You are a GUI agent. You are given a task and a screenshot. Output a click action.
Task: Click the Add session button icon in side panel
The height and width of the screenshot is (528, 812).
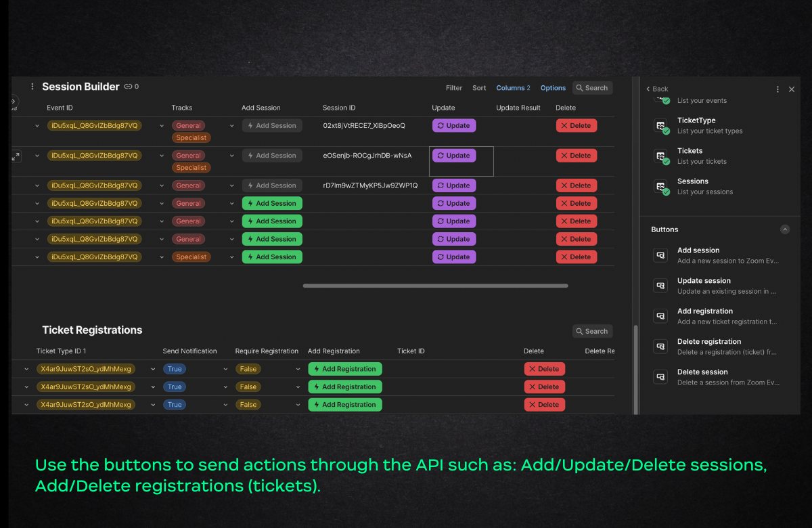[660, 255]
